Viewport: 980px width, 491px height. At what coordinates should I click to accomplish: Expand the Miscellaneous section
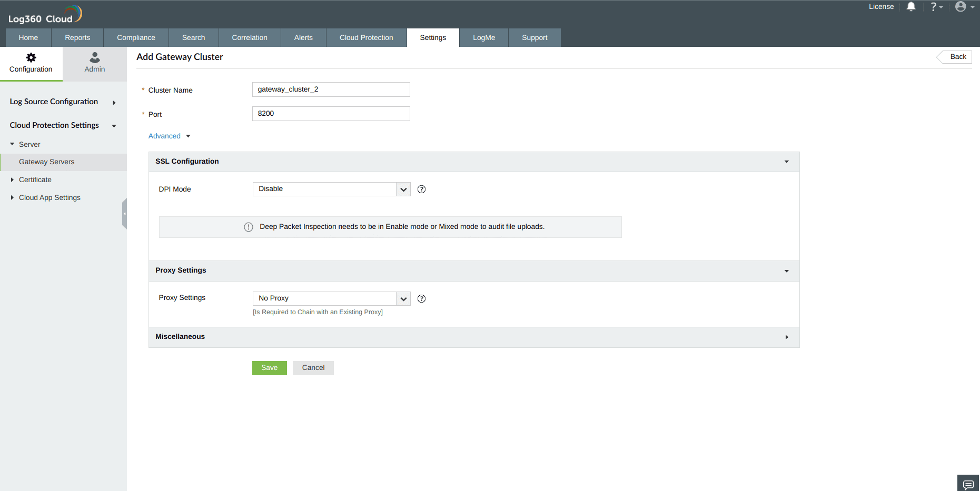click(x=787, y=337)
